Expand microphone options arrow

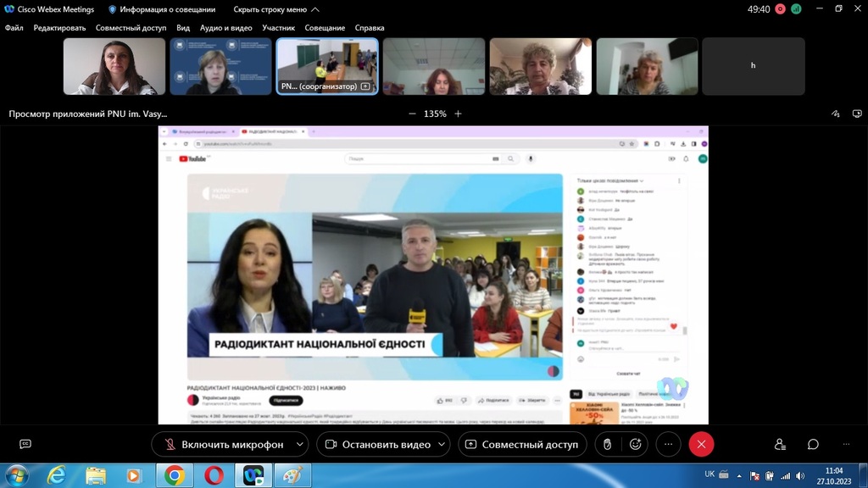(x=300, y=444)
